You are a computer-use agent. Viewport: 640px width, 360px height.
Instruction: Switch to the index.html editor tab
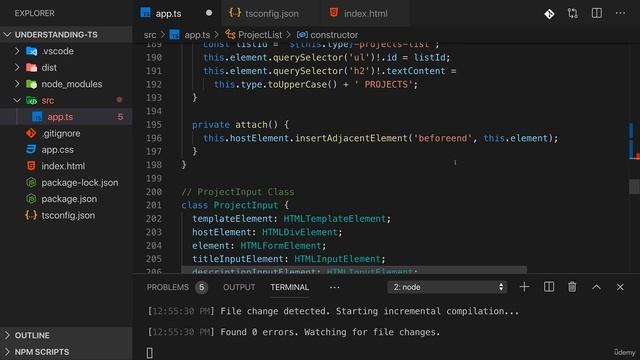pos(365,13)
